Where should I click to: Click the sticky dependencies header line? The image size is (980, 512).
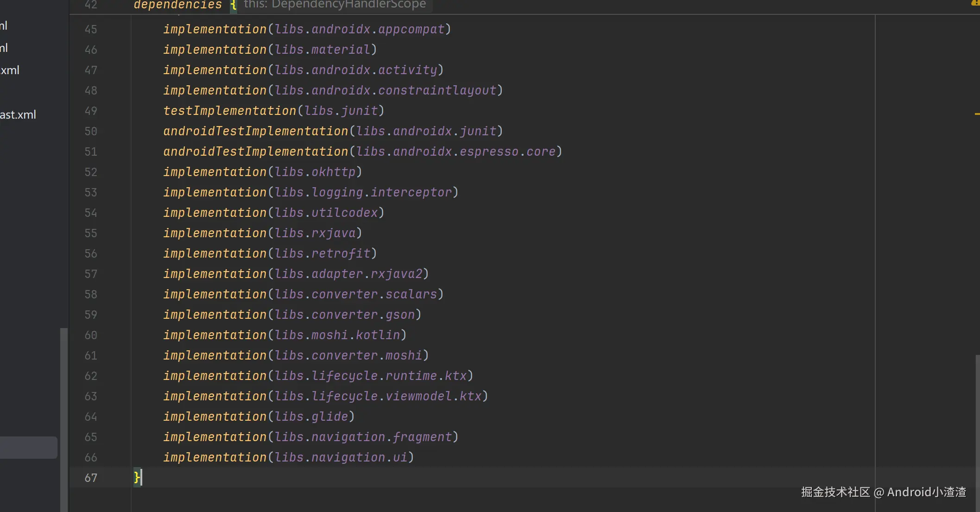[177, 5]
